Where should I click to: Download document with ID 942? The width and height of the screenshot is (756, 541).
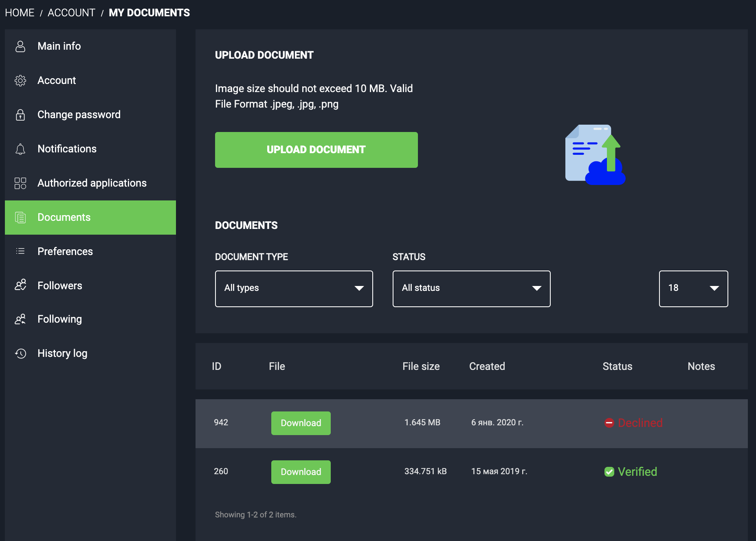(301, 423)
